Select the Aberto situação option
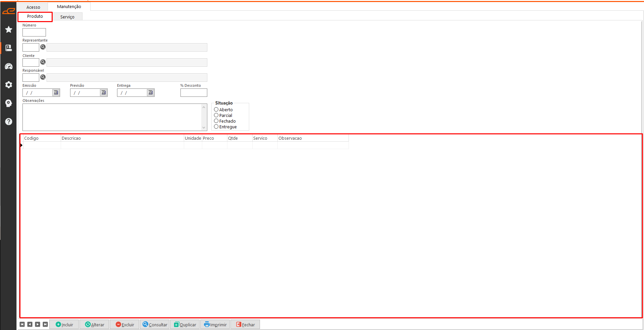 coord(216,110)
